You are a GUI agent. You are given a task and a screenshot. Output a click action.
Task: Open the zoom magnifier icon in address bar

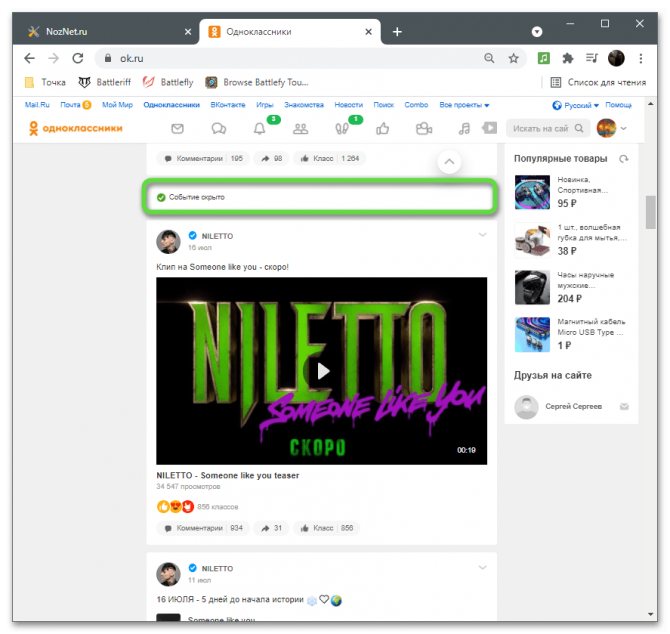(x=489, y=58)
